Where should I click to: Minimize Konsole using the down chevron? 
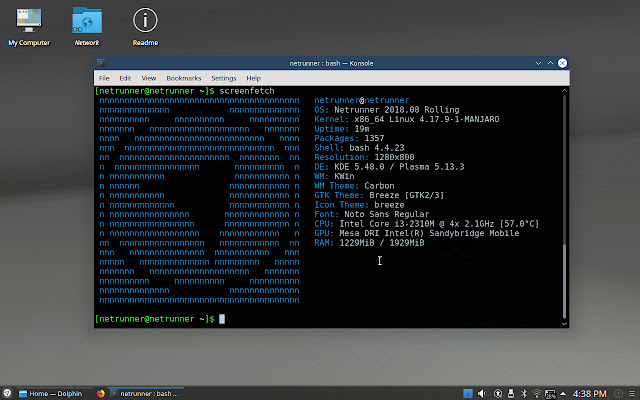click(538, 63)
